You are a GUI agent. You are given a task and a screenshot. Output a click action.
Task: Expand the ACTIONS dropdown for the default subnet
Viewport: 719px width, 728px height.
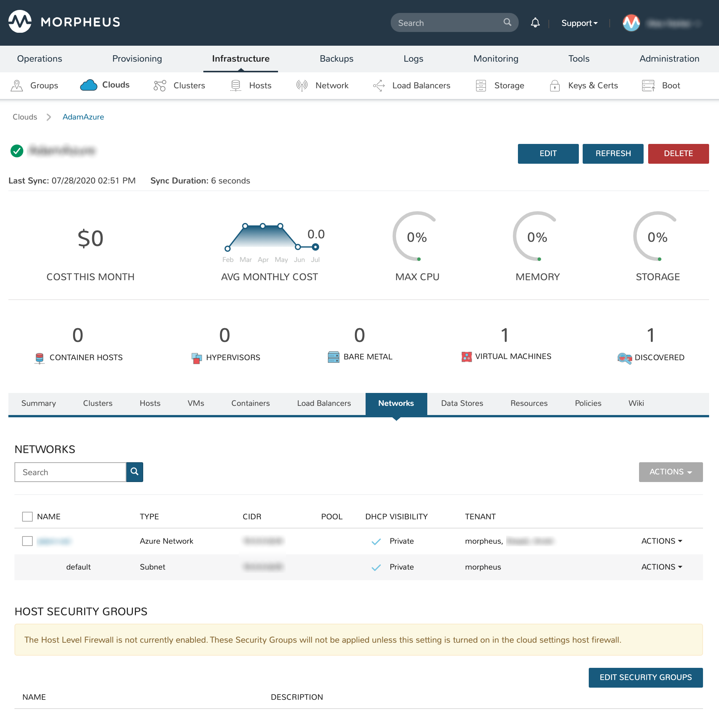[x=661, y=567]
